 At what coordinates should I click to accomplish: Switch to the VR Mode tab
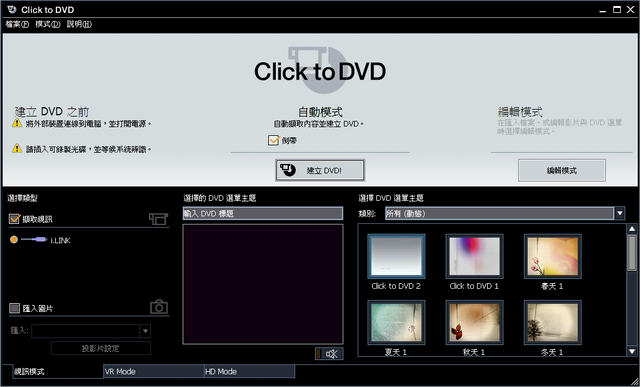[x=153, y=371]
